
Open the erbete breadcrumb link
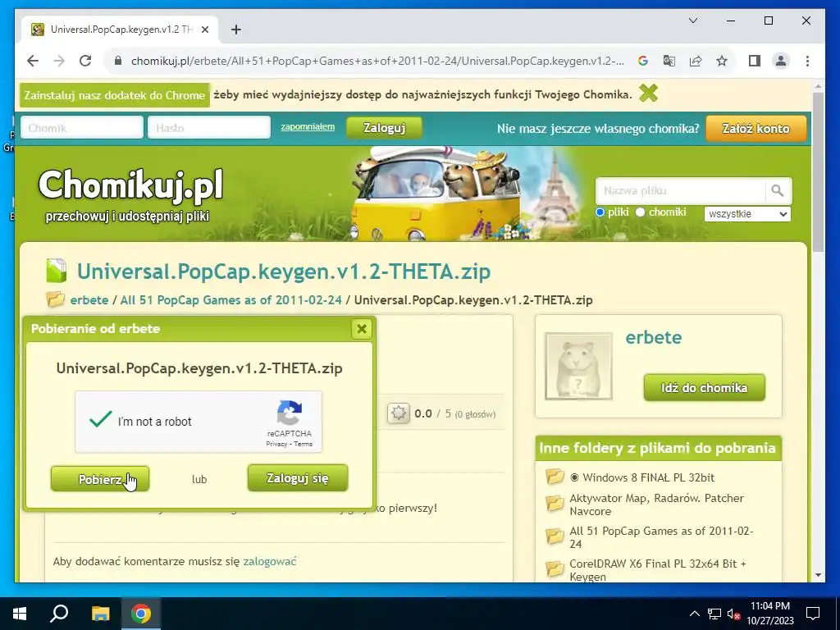tap(89, 300)
